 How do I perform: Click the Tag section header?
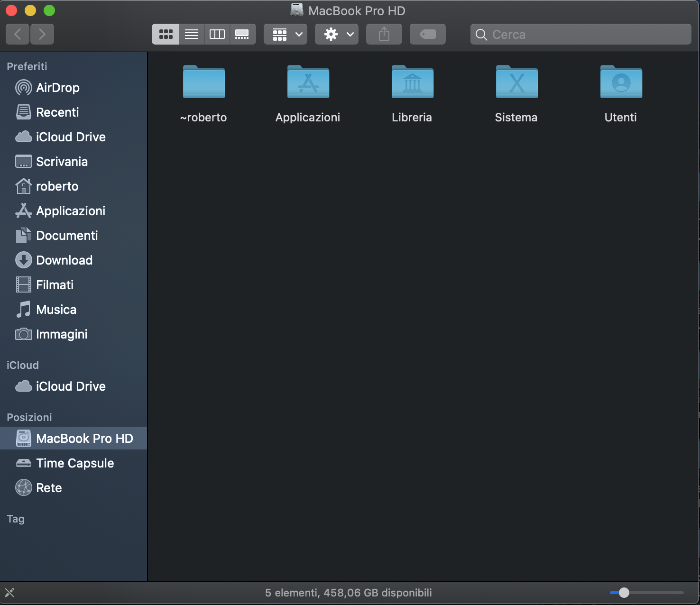click(16, 519)
